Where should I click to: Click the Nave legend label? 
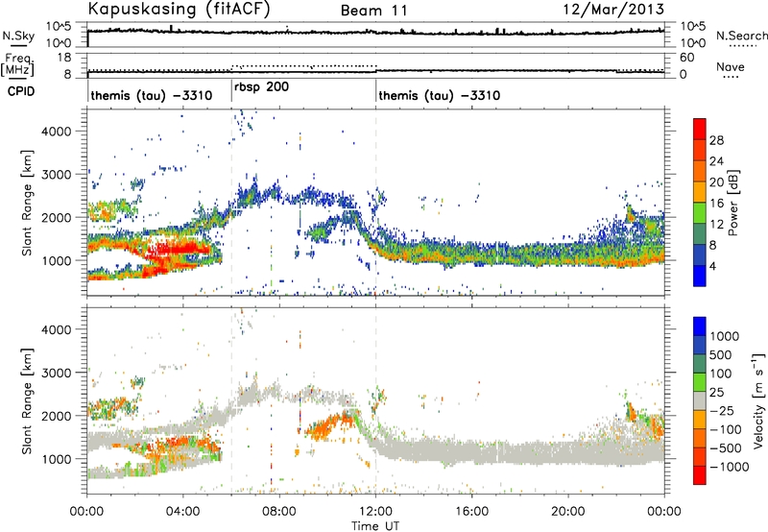731,66
